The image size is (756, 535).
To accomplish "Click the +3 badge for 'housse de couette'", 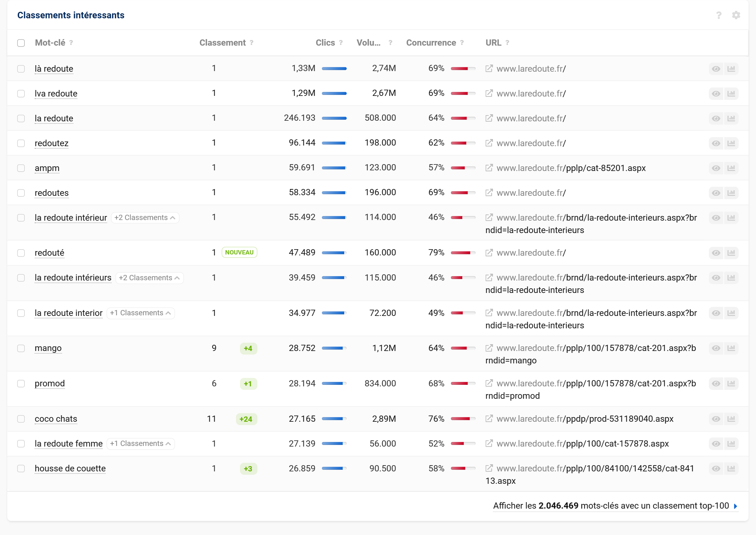I will point(248,469).
